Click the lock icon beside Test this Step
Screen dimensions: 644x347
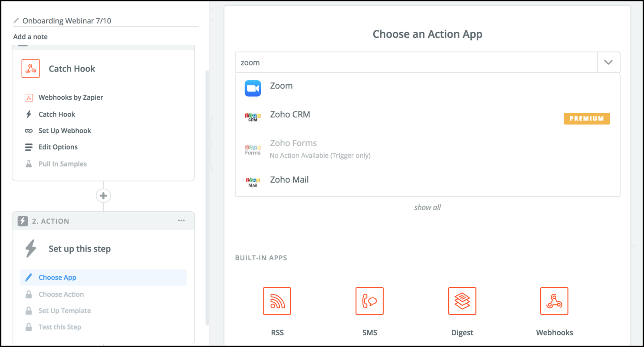[x=29, y=327]
